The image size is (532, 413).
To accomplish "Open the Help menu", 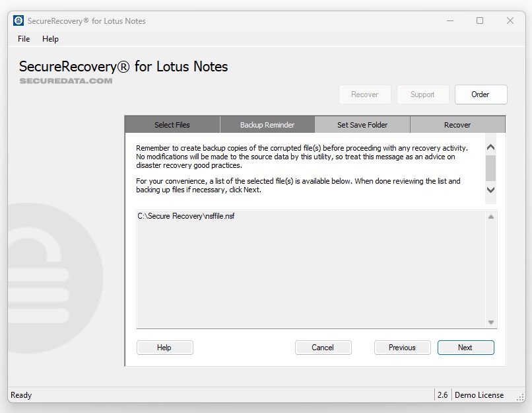I will coord(49,39).
